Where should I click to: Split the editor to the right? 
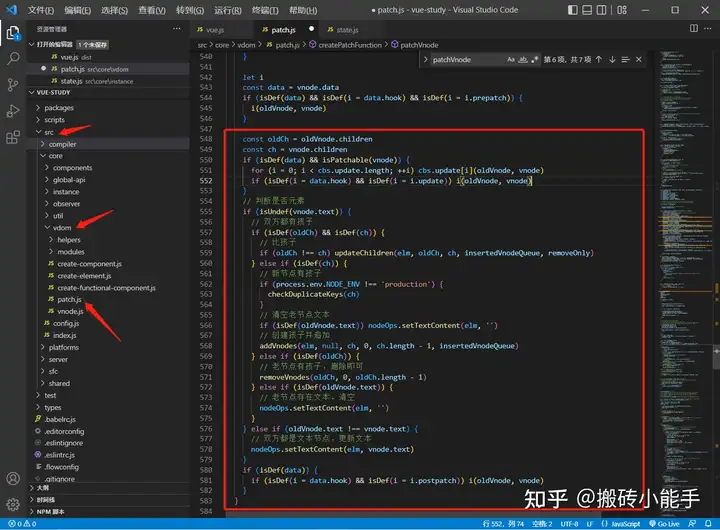pyautogui.click(x=694, y=28)
